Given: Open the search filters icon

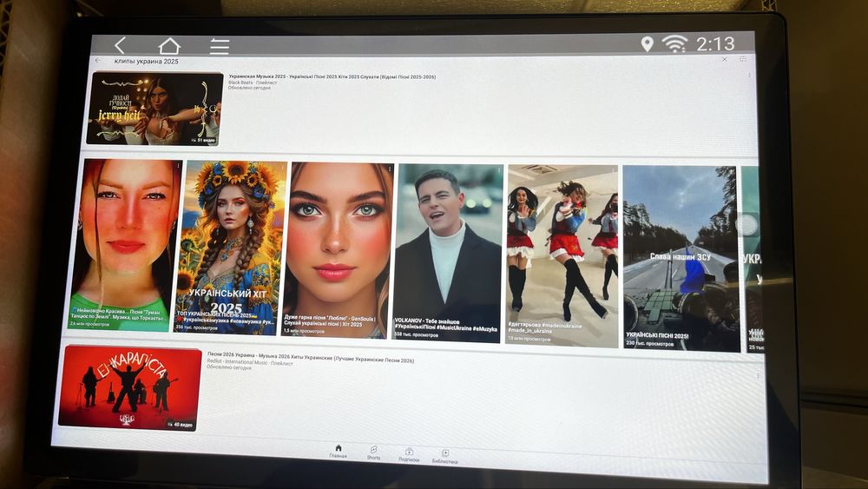Looking at the screenshot, I should (743, 59).
